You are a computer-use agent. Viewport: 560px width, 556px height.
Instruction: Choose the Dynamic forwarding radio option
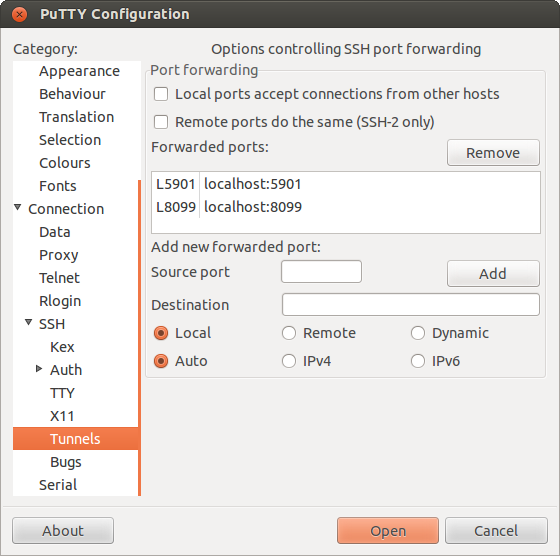click(x=418, y=333)
